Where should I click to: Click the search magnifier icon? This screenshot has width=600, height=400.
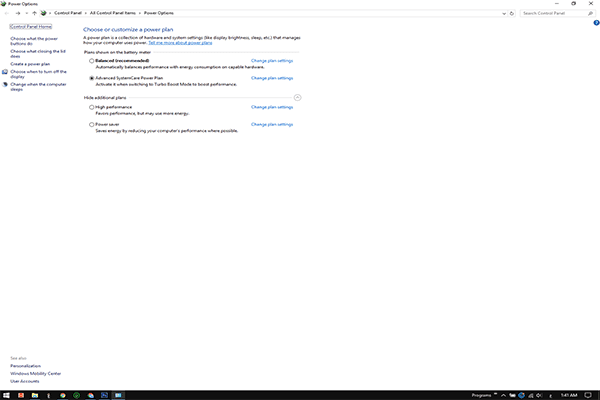tap(590, 13)
